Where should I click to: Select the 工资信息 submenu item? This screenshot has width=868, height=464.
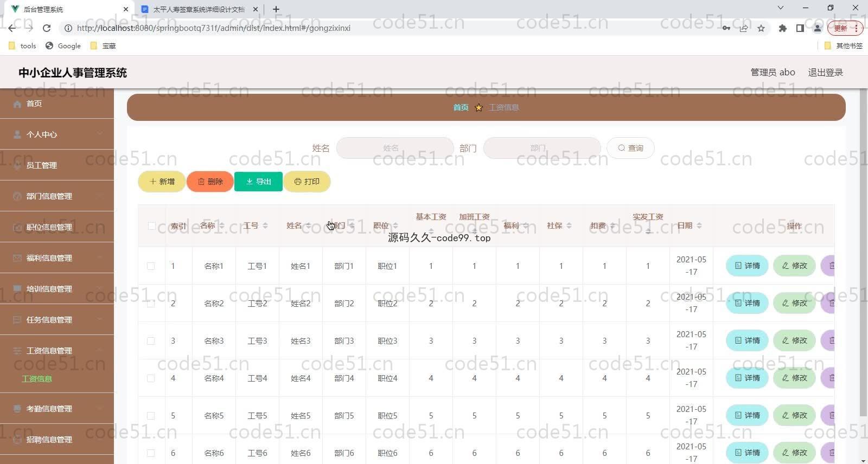[37, 379]
